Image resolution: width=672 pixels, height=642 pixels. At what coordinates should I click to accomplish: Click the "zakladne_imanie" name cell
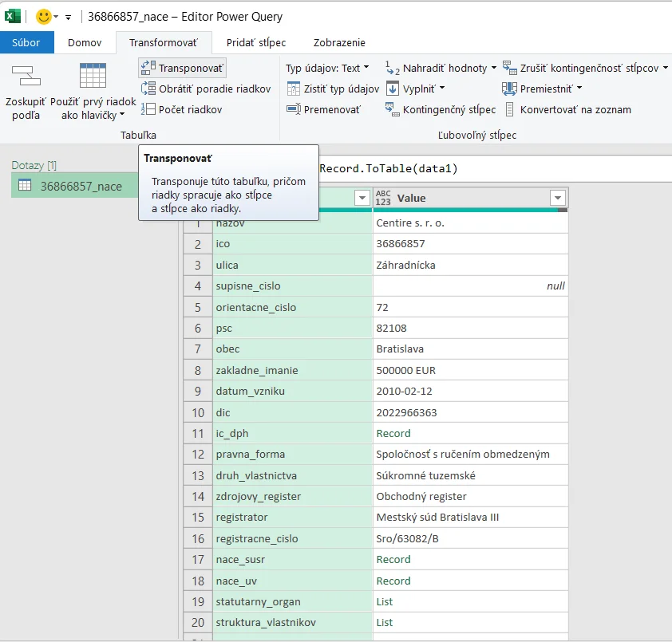[x=293, y=370]
